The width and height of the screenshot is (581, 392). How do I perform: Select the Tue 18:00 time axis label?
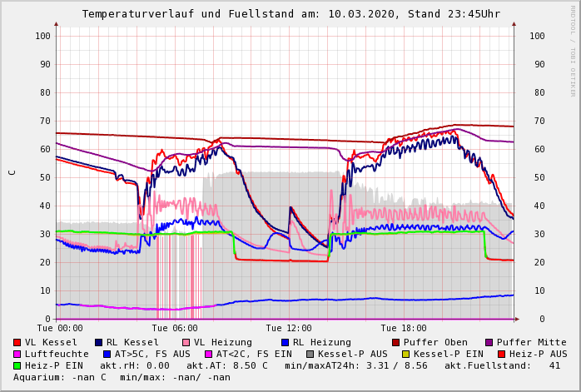click(403, 329)
